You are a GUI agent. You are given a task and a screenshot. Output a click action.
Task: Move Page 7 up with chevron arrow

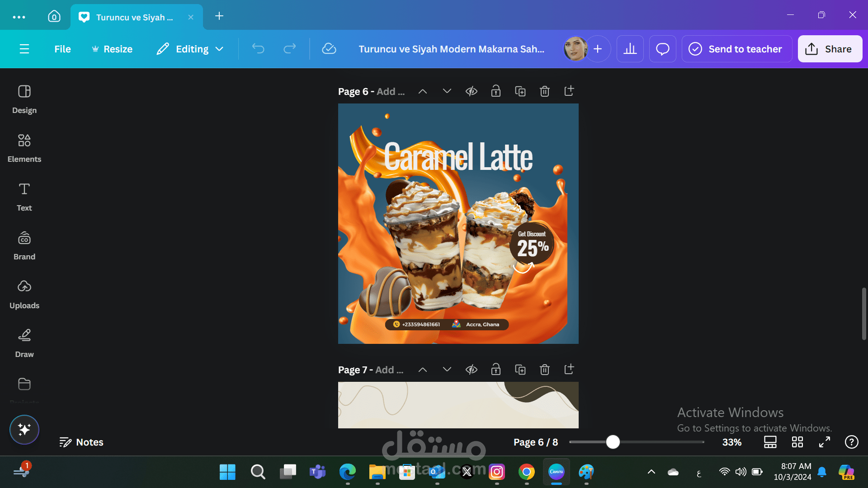pos(422,370)
